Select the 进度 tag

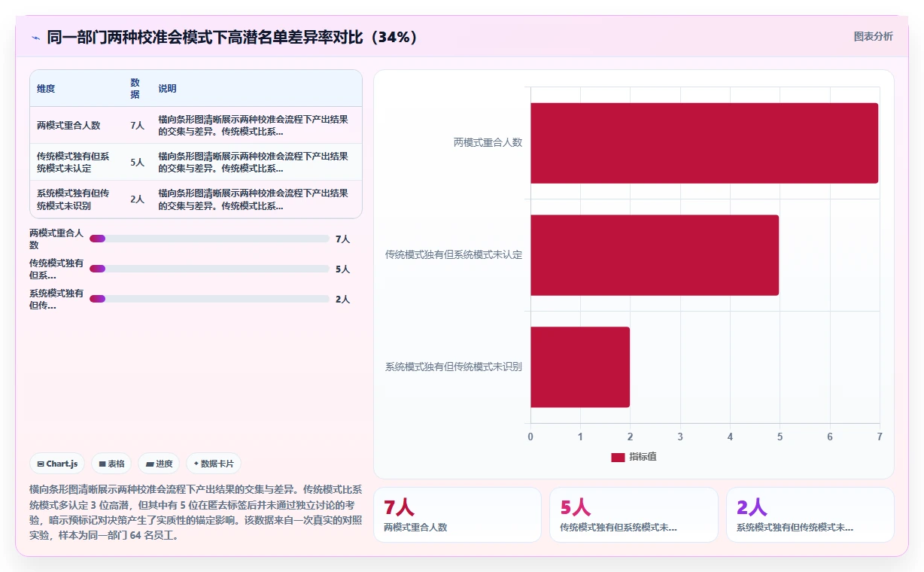[159, 464]
